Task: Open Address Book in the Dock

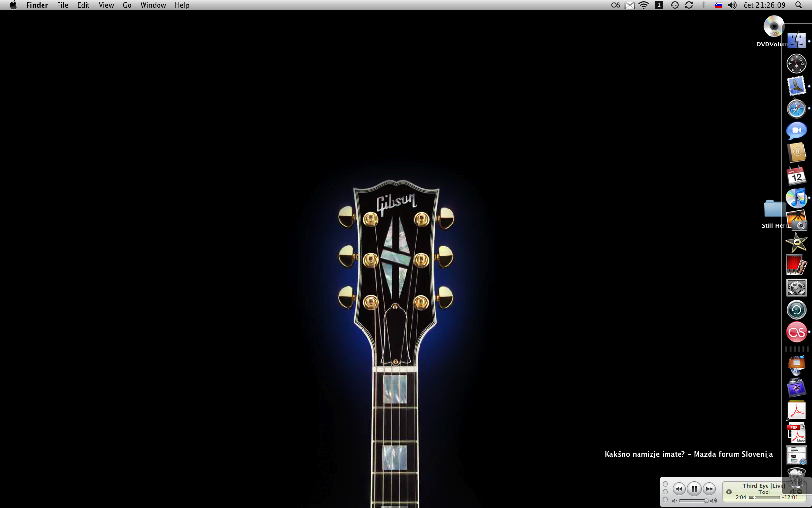Action: (797, 153)
